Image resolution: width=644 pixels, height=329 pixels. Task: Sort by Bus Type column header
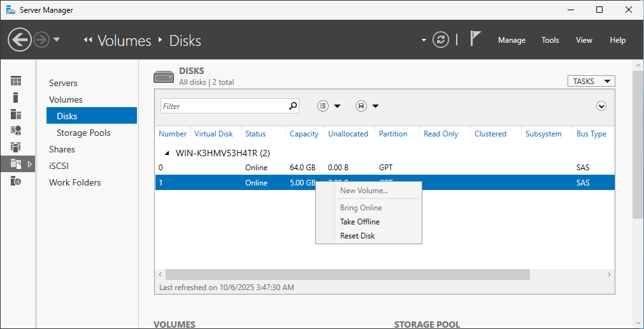tap(591, 134)
